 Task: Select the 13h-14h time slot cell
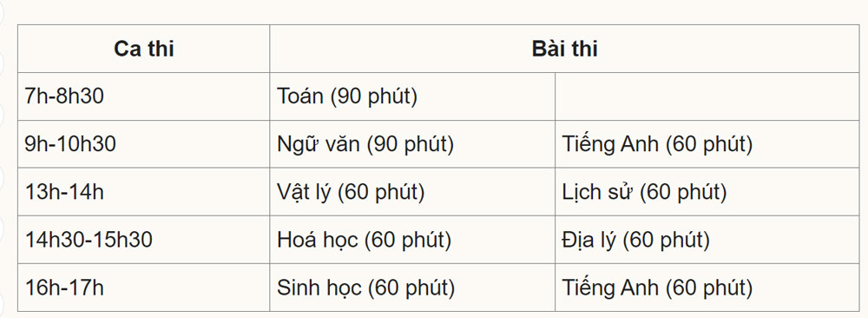(x=144, y=192)
